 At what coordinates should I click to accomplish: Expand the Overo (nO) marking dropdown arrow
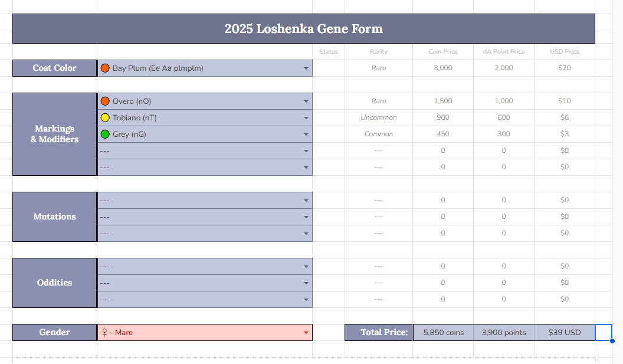point(306,101)
